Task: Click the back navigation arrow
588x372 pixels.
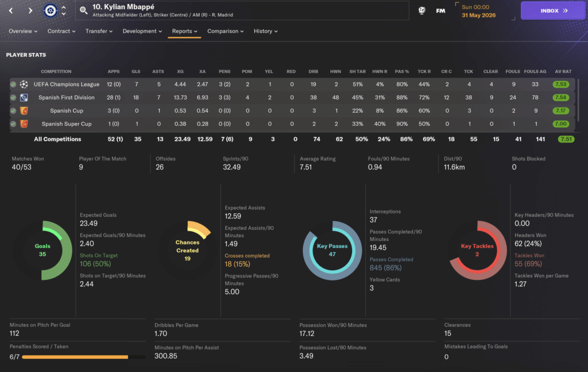Action: pos(13,10)
